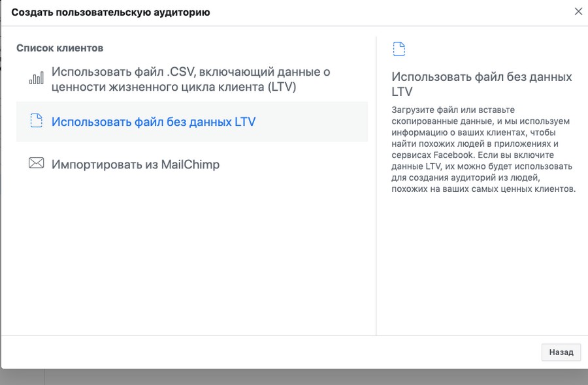Click the file icon in right description panel

(399, 49)
